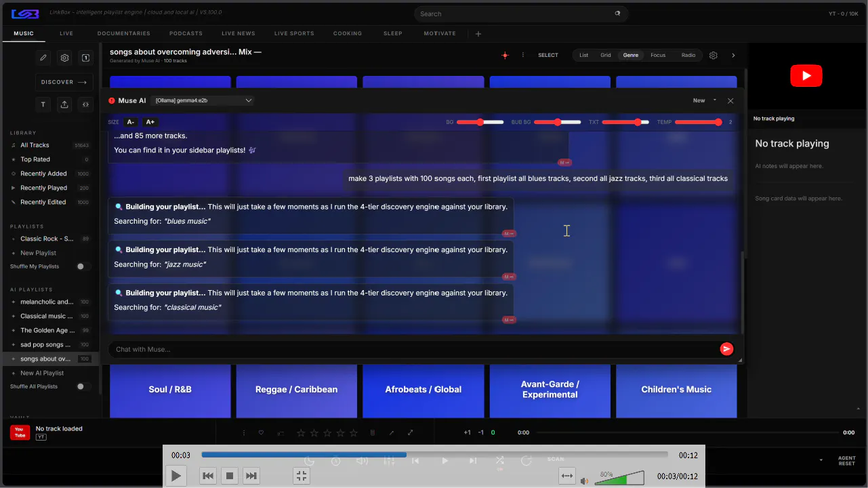
Task: Open the DOCUMENTARIES tab
Action: pos(124,34)
